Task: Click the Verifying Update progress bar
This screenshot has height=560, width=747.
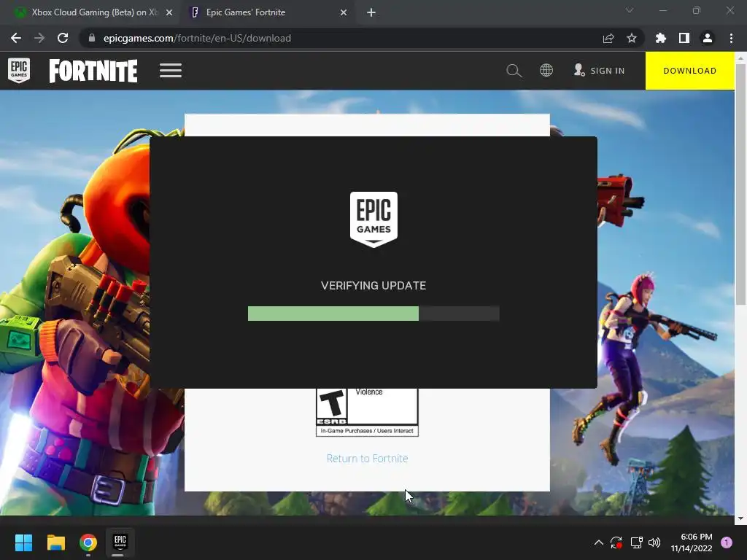Action: click(373, 314)
